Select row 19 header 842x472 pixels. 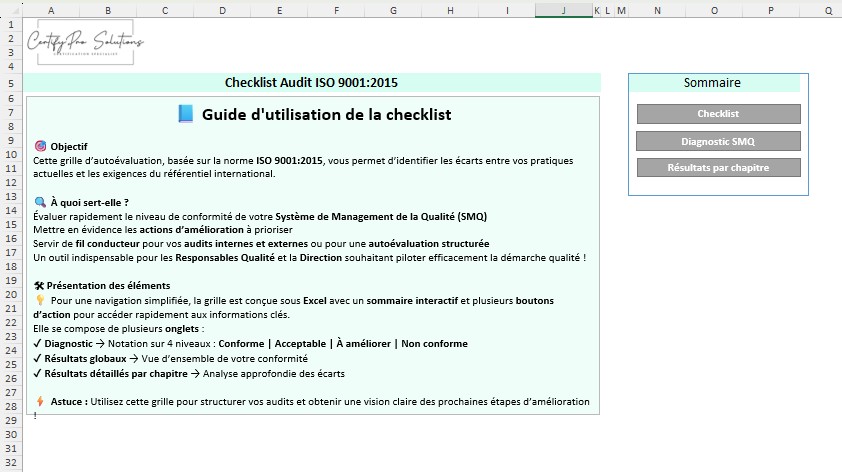(x=11, y=280)
